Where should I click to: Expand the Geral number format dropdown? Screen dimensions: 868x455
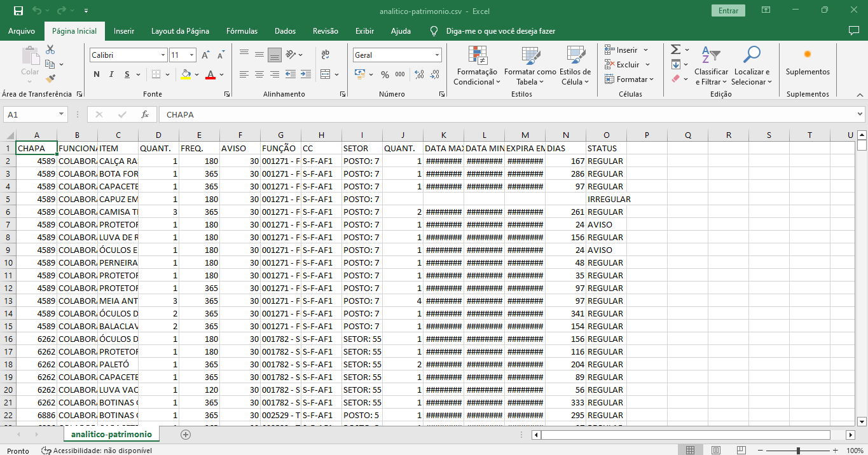coord(437,55)
